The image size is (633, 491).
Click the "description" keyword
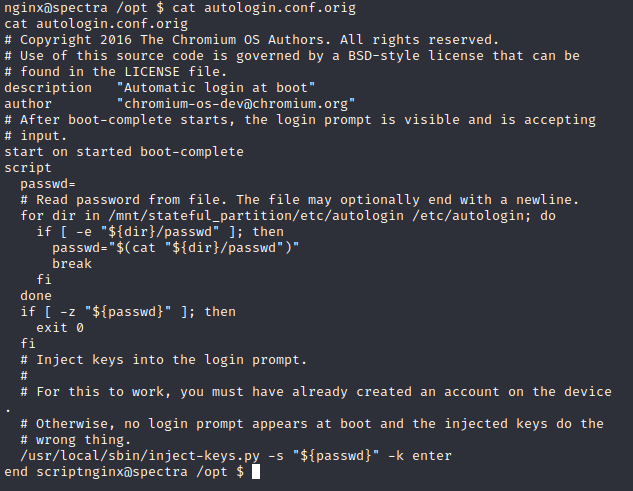(48, 88)
